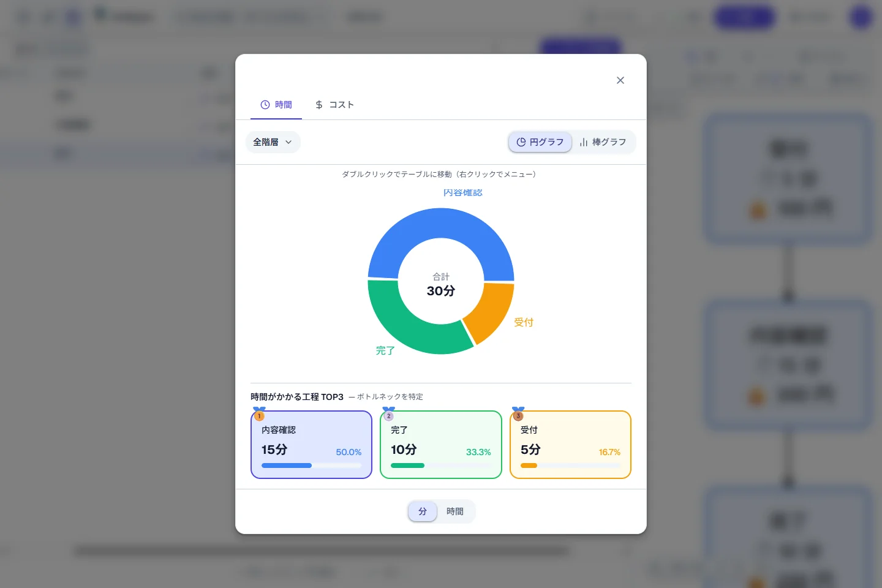Click the ボトルネックを特定 subtitle
Image resolution: width=882 pixels, height=588 pixels.
click(x=390, y=397)
